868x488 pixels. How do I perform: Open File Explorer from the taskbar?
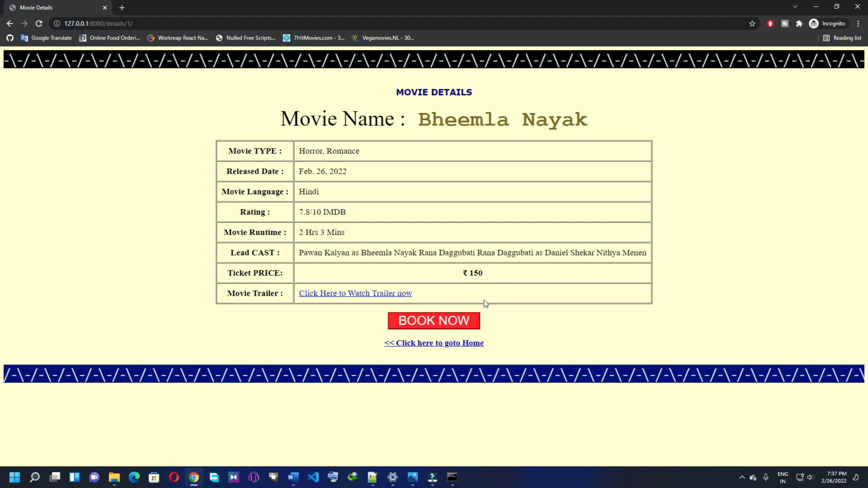114,477
